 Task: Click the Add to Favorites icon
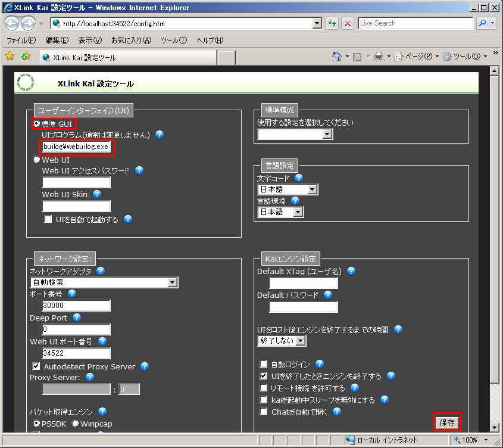tap(26, 57)
